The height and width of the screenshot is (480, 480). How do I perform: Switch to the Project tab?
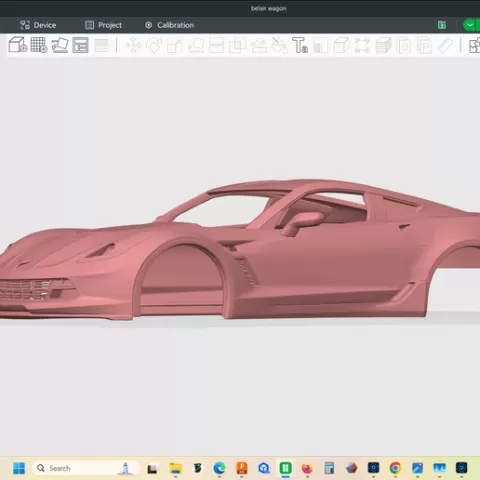tap(103, 25)
